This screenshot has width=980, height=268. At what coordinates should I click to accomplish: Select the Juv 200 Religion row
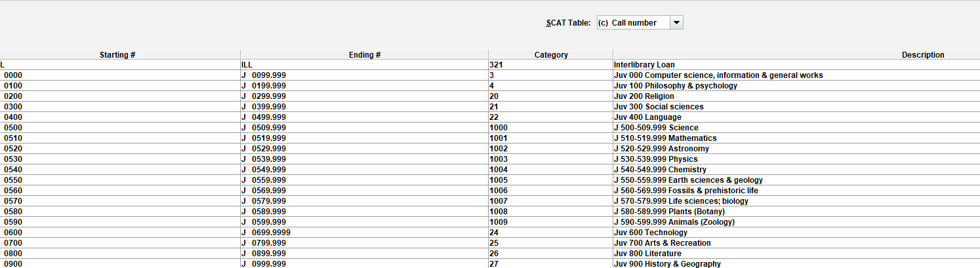[x=490, y=96]
